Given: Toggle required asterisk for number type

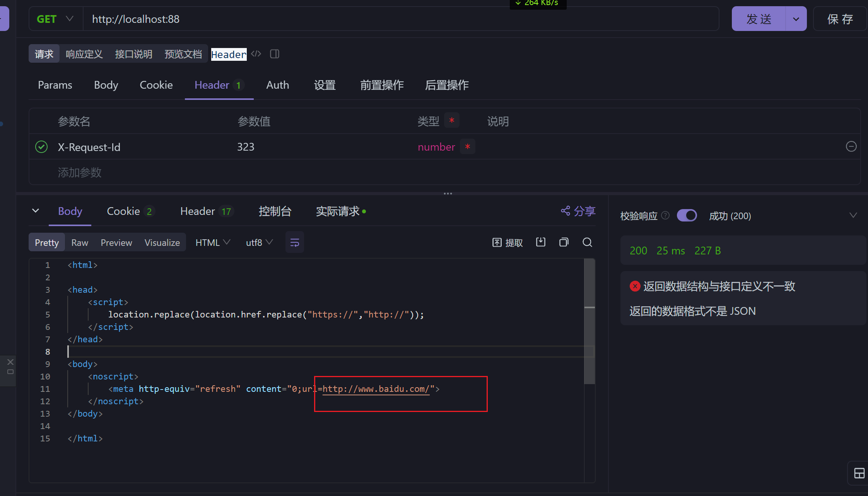Looking at the screenshot, I should (x=468, y=147).
